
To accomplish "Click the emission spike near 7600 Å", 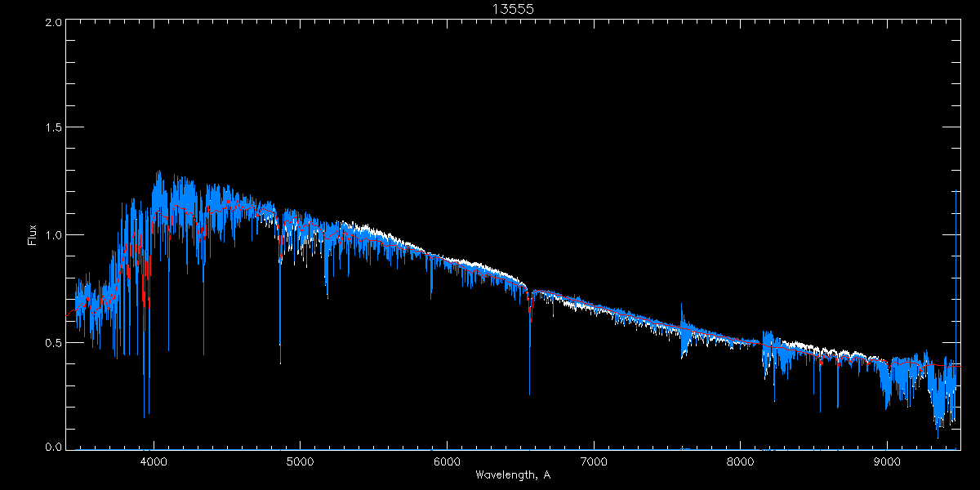I will pos(681,314).
